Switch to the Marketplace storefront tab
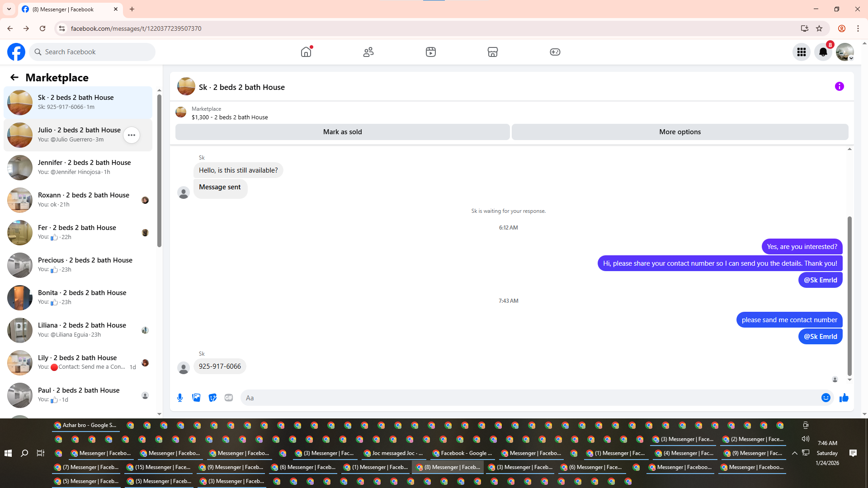This screenshot has width=868, height=488. [x=492, y=52]
